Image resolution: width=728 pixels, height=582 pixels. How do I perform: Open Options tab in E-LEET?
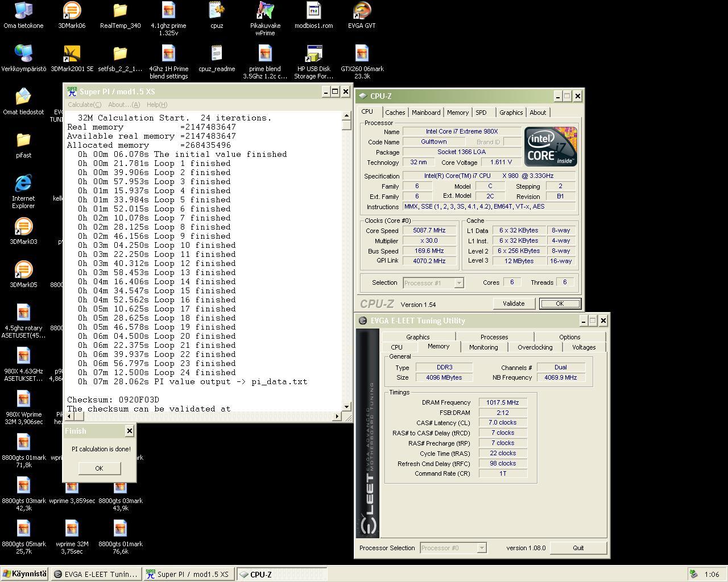coord(569,337)
